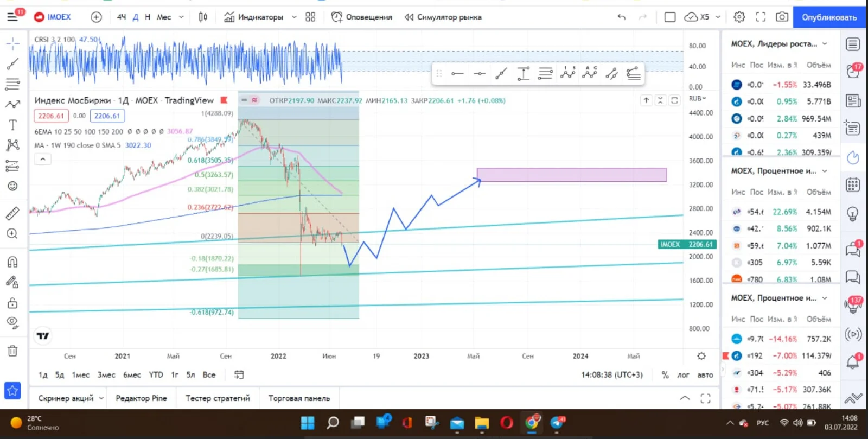Select the 4Ч timeframe
This screenshot has width=868, height=439.
[x=122, y=17]
